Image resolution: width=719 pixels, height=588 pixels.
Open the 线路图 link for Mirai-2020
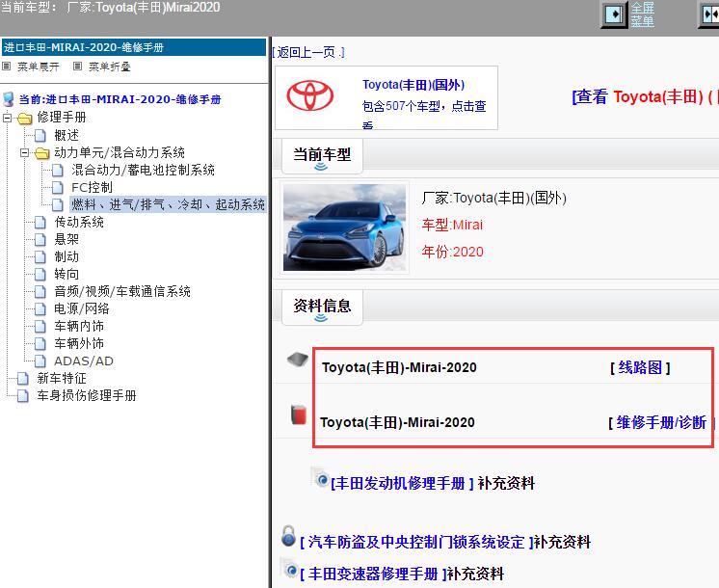pyautogui.click(x=640, y=367)
